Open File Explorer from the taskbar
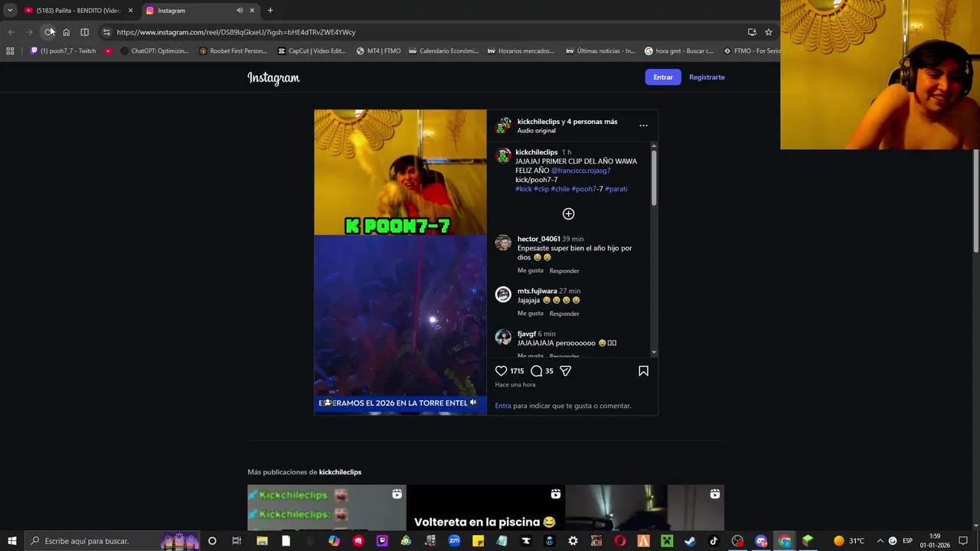Screen dimensions: 980x551 coord(262,541)
